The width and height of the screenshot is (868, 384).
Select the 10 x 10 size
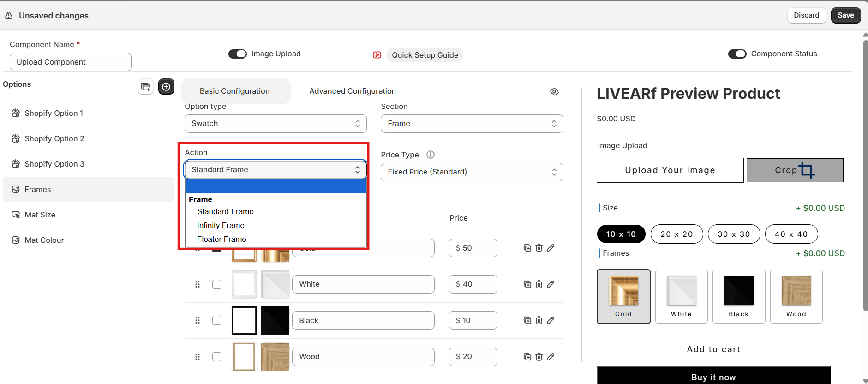point(621,234)
